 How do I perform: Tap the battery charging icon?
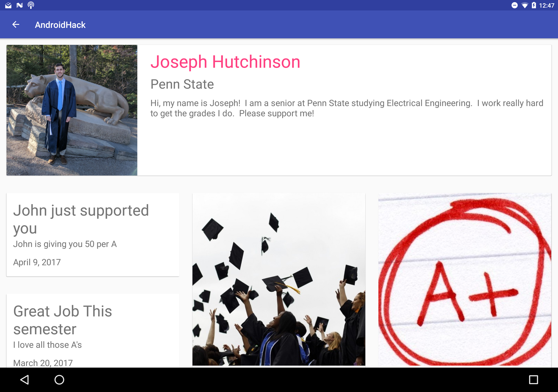[x=534, y=5]
